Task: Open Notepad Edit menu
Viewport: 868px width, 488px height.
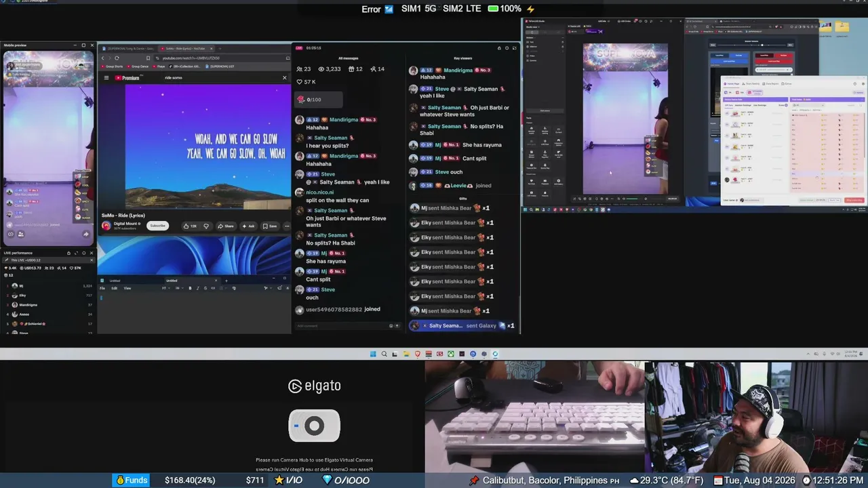Action: coord(115,288)
